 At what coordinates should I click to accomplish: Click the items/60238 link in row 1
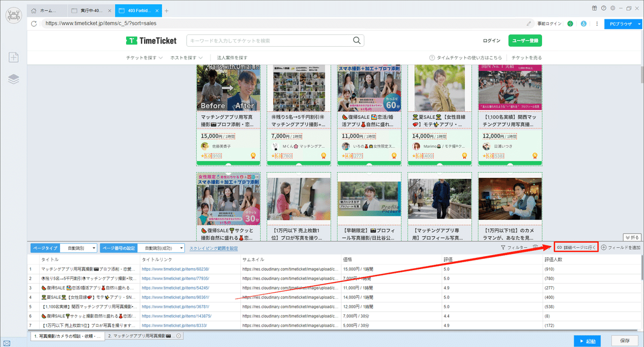(175, 269)
